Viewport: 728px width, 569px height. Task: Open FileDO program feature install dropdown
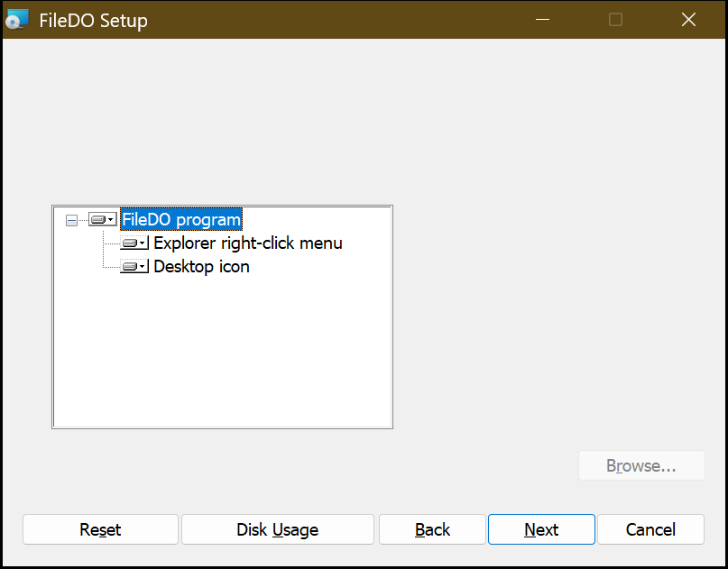tap(103, 219)
